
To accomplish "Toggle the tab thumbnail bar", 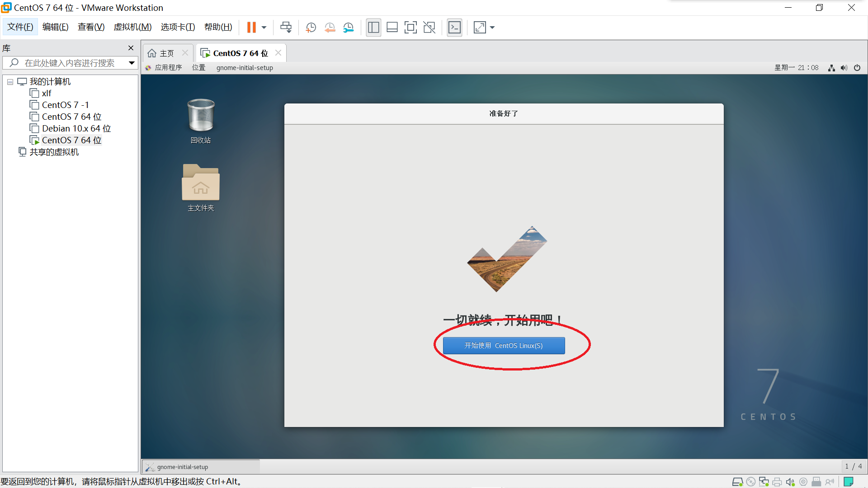I will [x=392, y=28].
